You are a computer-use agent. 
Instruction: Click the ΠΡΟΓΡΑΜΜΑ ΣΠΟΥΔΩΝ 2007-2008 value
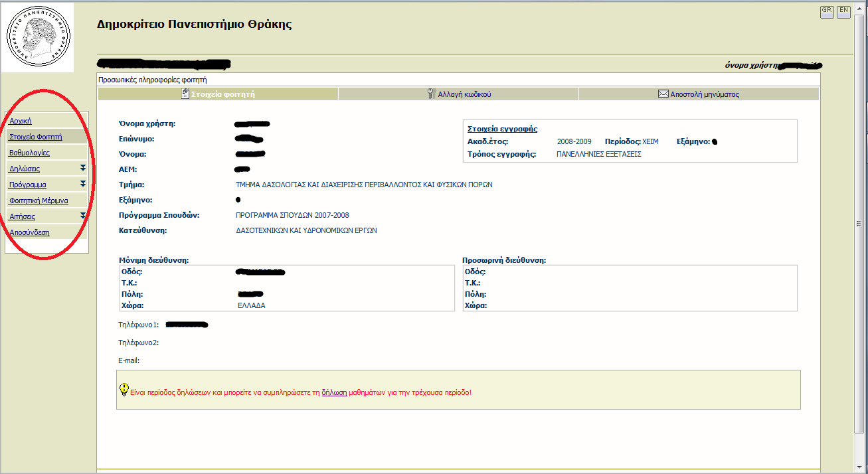(292, 215)
